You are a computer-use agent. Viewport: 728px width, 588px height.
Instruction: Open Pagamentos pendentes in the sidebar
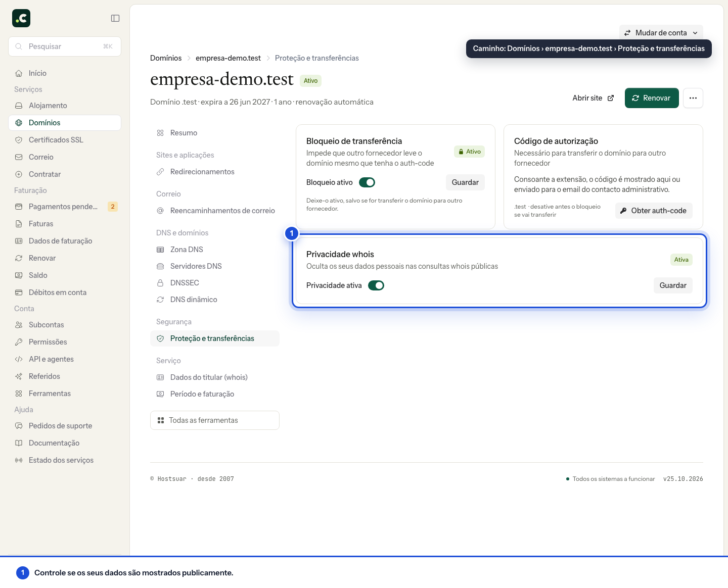[x=65, y=207]
